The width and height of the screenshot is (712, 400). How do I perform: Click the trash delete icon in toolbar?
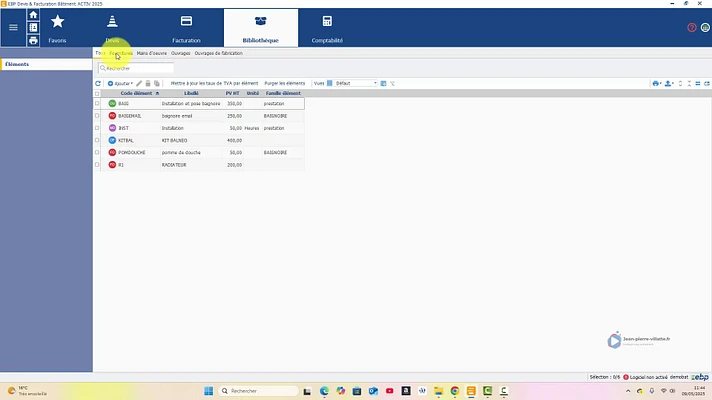coord(148,84)
